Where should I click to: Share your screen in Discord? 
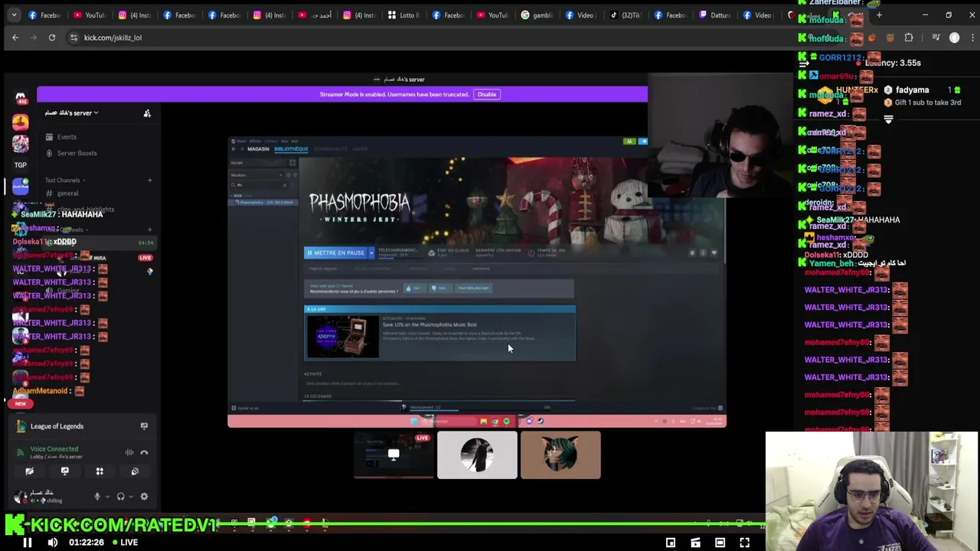[x=64, y=471]
